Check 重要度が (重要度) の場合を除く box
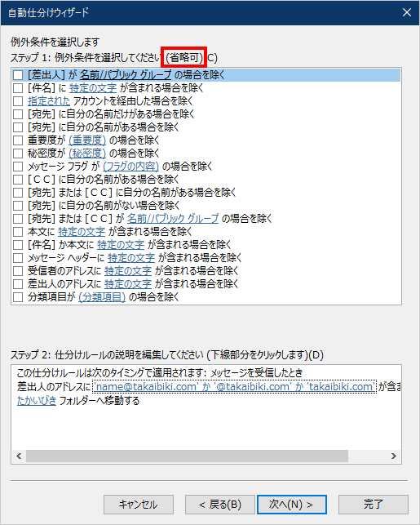 18,140
